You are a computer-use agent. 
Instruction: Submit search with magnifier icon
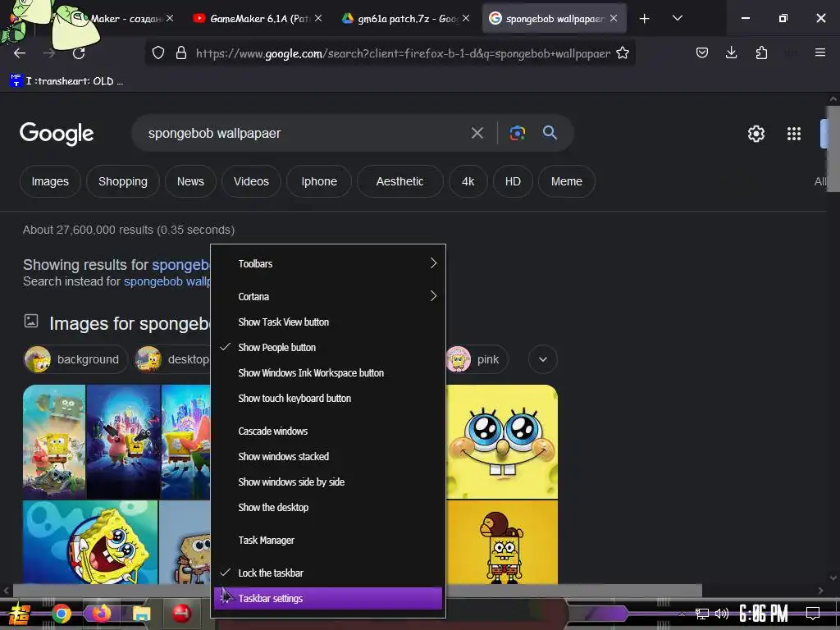click(x=550, y=132)
